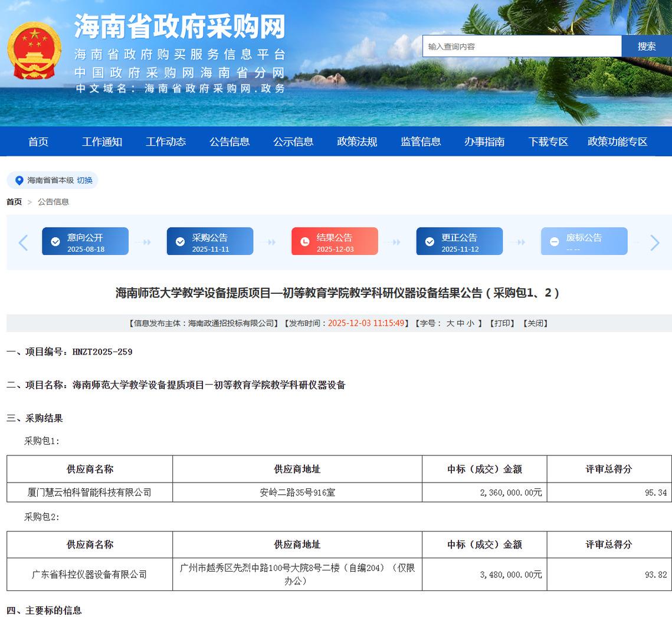Go to 政策法规 in navigation bar
The height and width of the screenshot is (617, 672).
(x=357, y=142)
